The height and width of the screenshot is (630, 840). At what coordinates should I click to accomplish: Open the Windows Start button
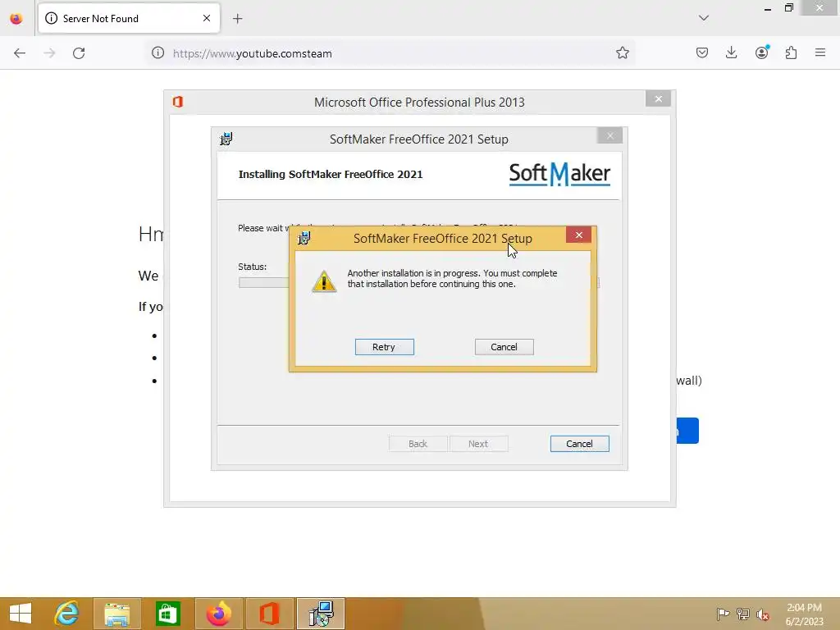tap(21, 614)
